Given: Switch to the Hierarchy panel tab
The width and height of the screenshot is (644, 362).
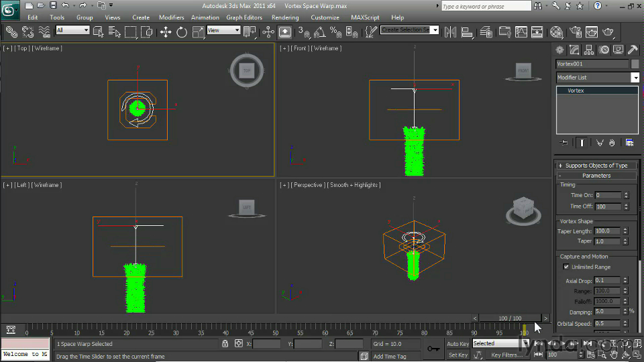Looking at the screenshot, I should coord(589,50).
